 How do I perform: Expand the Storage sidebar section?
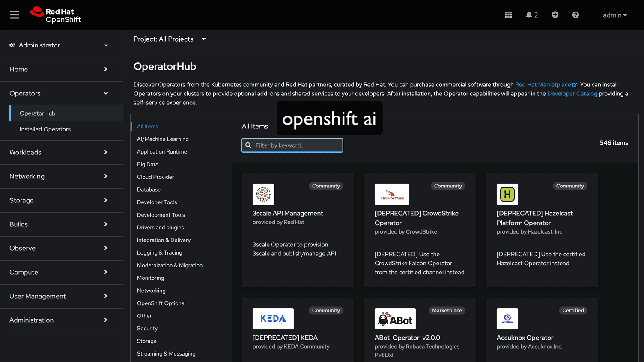click(x=62, y=200)
